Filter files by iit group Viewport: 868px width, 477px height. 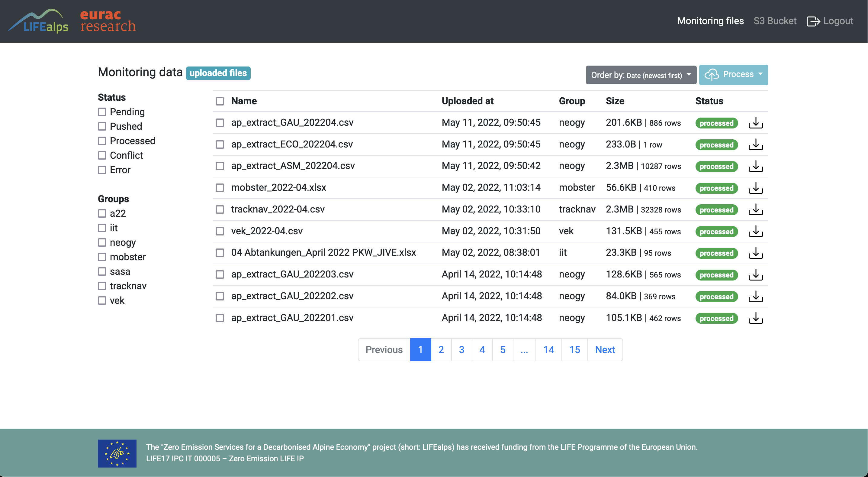tap(102, 228)
